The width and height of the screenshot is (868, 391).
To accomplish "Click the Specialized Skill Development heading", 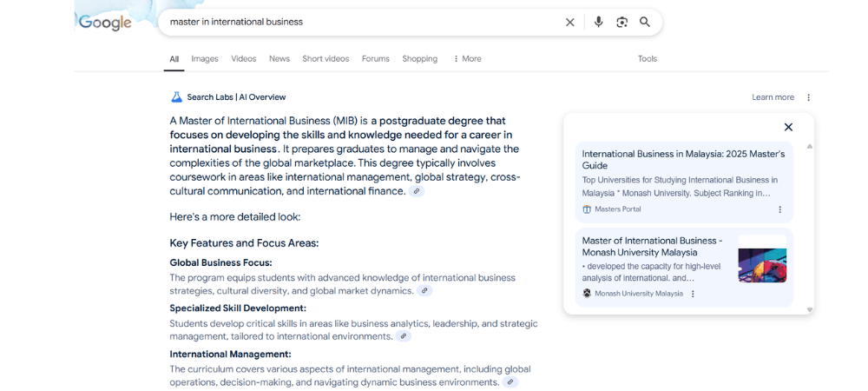I will (x=238, y=308).
